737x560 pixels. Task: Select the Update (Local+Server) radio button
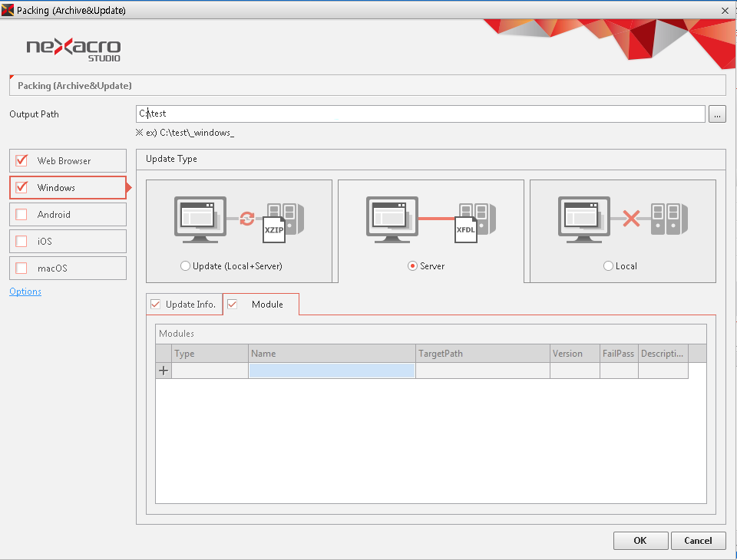coord(185,266)
